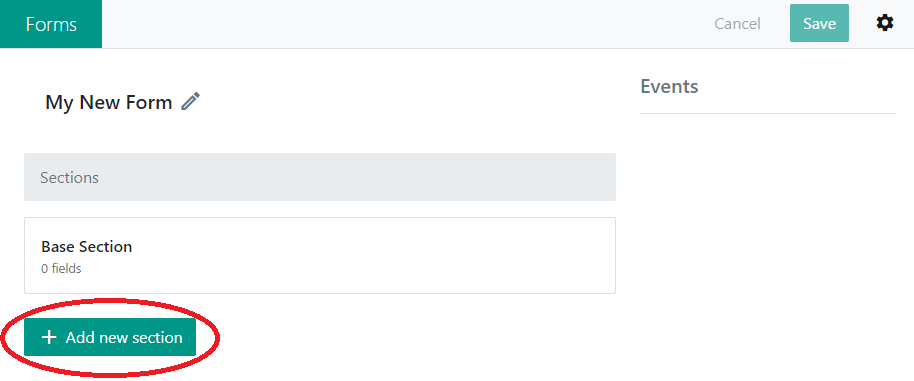This screenshot has width=914, height=381.
Task: Click the Sections label text
Action: coord(69,178)
